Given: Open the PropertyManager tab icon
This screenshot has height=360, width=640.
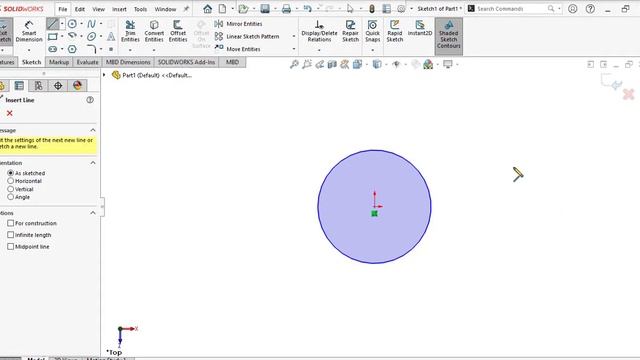Looking at the screenshot, I should point(19,85).
